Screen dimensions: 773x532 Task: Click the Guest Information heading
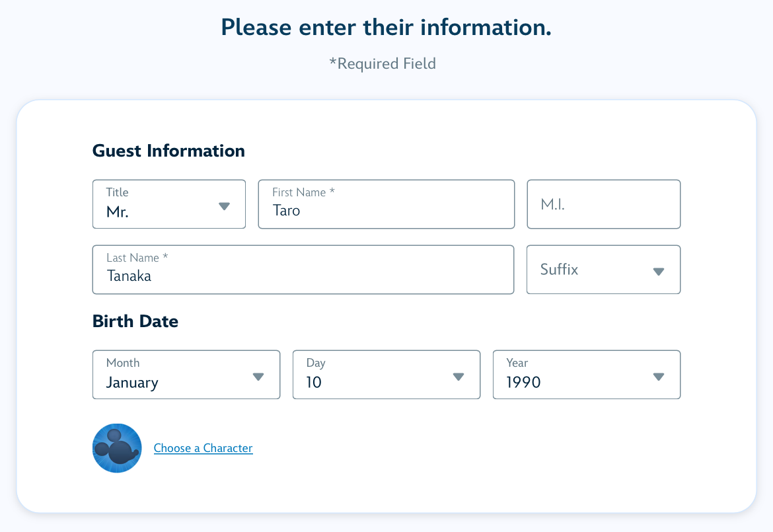(x=168, y=151)
